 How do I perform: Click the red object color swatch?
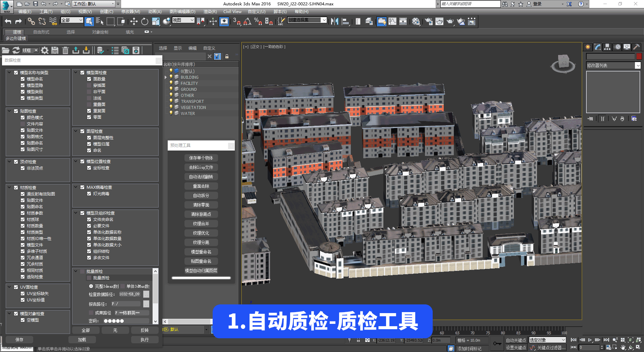point(639,56)
